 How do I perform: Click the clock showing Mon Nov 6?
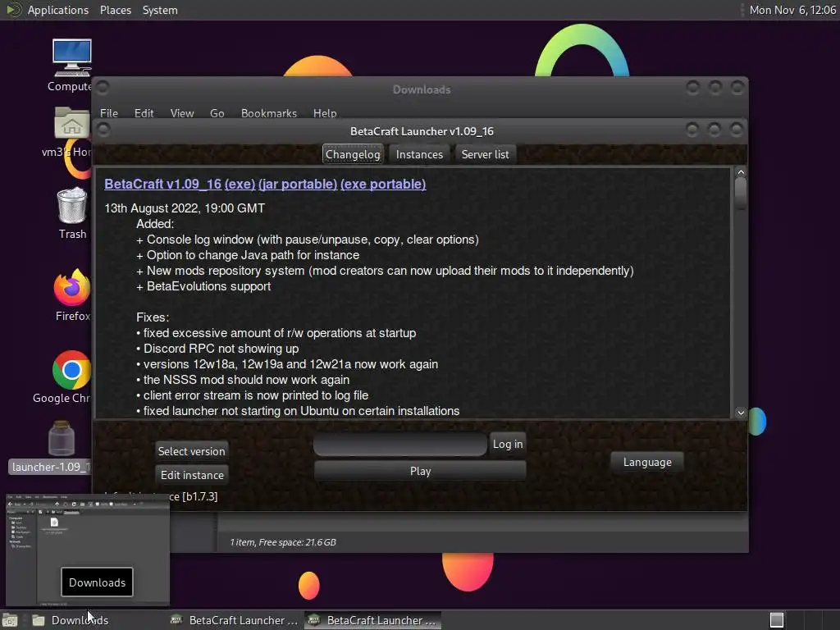point(792,10)
